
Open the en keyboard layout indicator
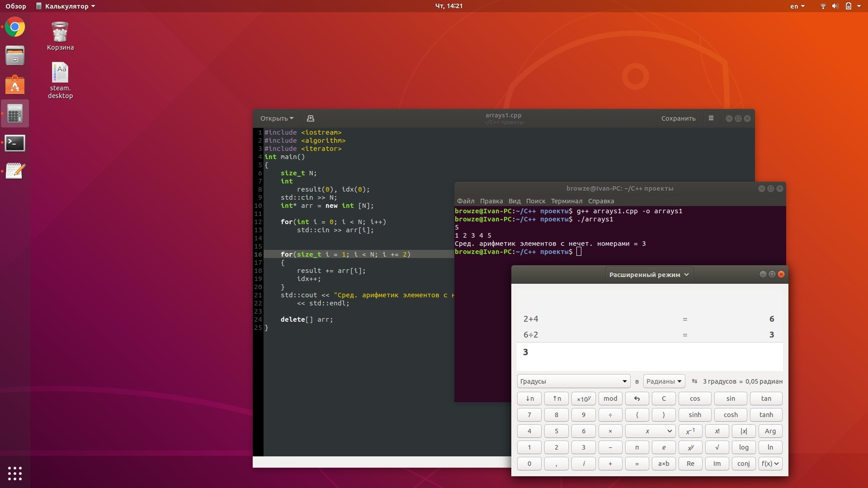pyautogui.click(x=797, y=6)
